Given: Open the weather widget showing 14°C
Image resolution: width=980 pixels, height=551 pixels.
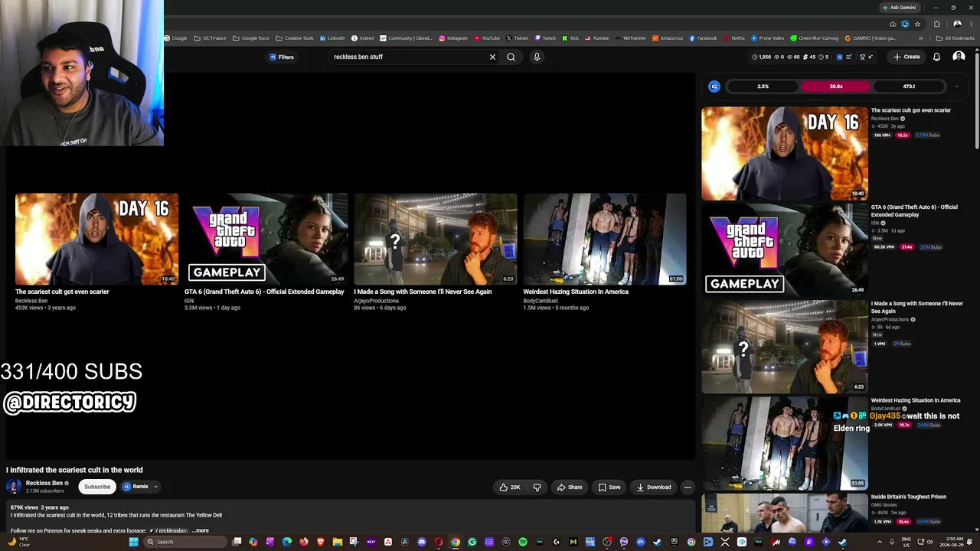Looking at the screenshot, I should (19, 542).
